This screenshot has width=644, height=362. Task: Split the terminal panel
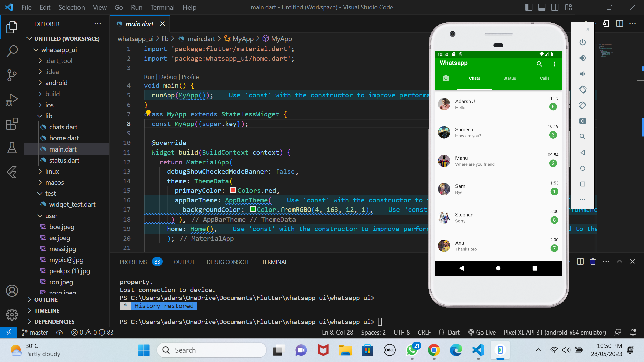point(580,262)
